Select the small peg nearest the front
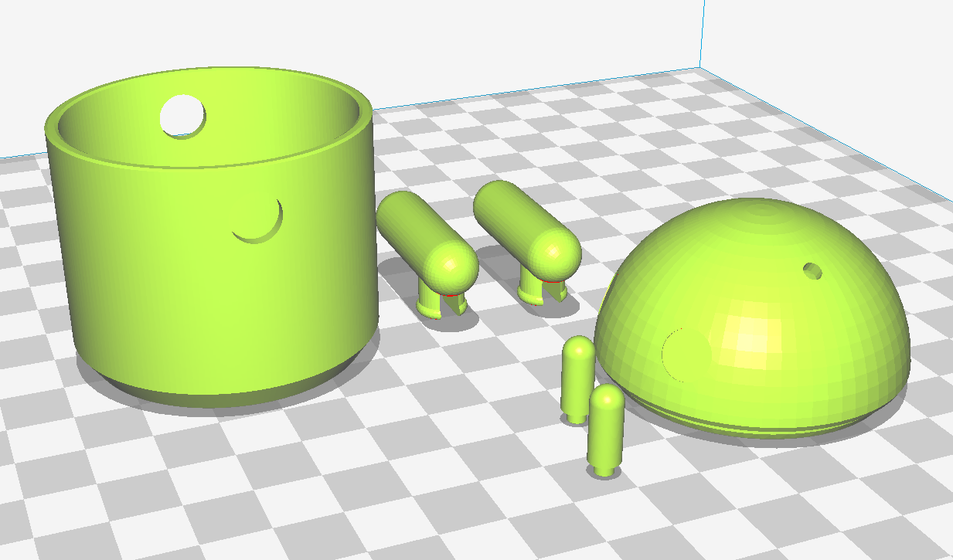This screenshot has width=953, height=560. 606,429
